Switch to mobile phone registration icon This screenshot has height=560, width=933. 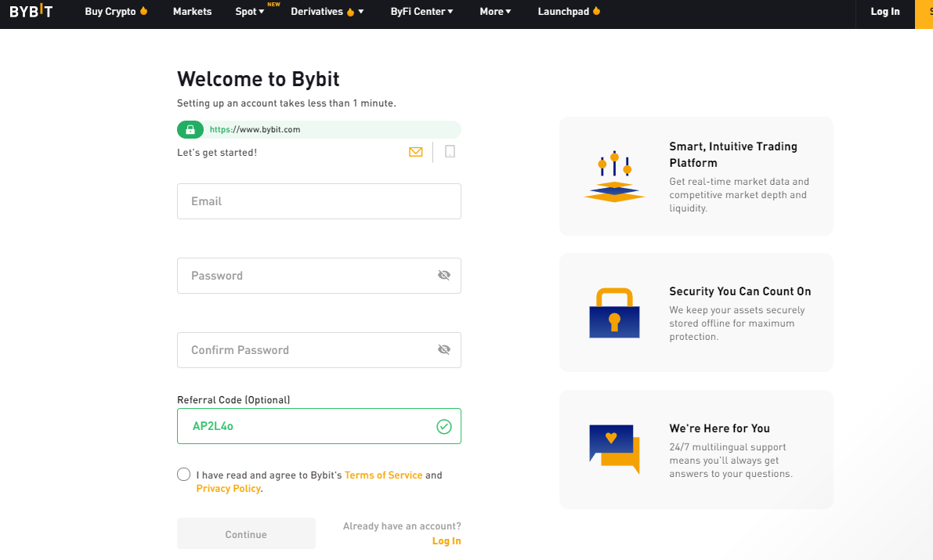coord(450,152)
